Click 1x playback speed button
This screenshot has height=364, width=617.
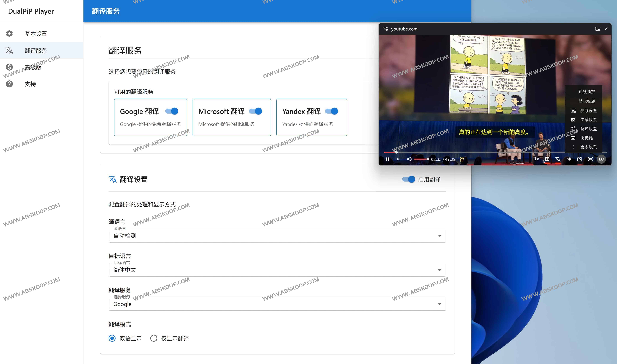pyautogui.click(x=537, y=159)
